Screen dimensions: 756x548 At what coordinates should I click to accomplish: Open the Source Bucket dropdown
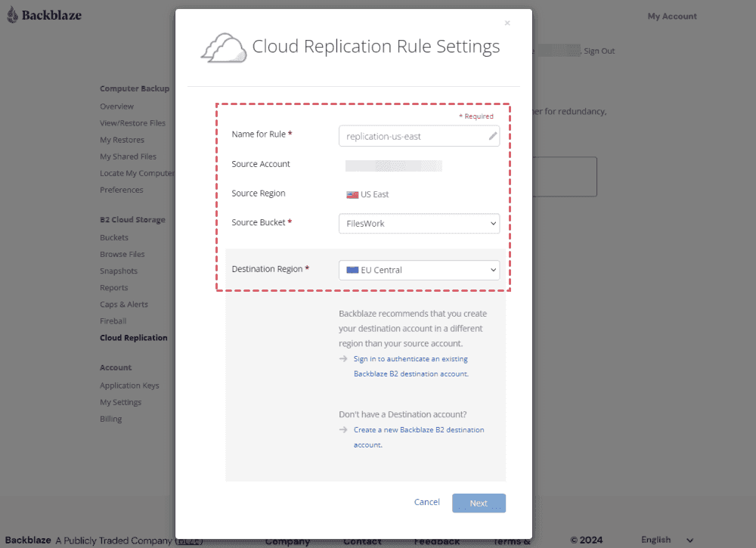tap(419, 224)
